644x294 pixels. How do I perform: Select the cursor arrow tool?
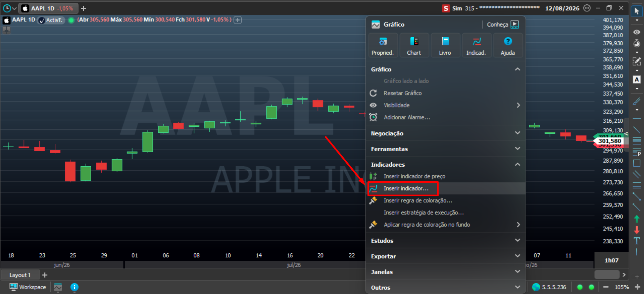coord(637,11)
